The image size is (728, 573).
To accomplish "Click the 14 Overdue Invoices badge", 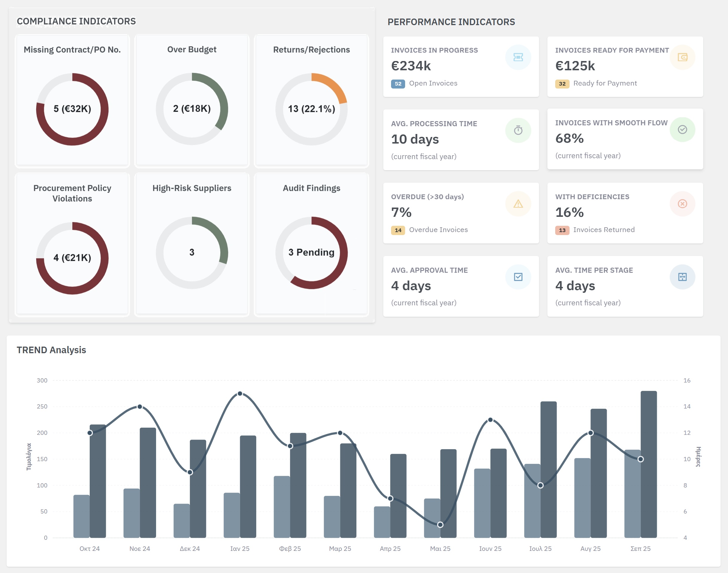I will pos(398,230).
